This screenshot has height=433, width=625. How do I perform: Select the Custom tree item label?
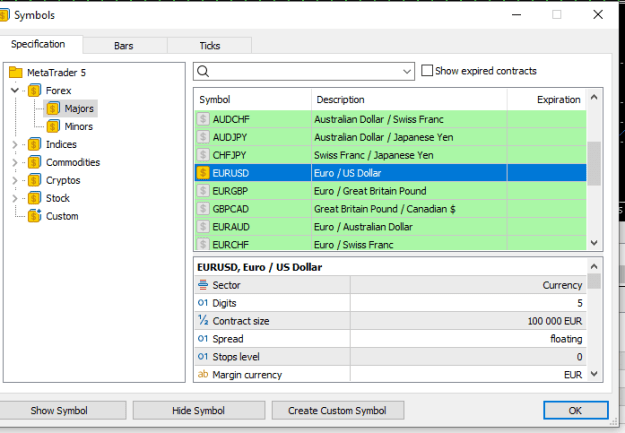[x=62, y=216]
